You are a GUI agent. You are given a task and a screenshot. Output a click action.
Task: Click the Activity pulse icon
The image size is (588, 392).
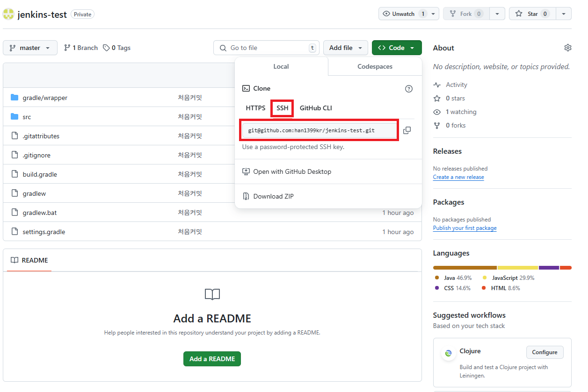[437, 85]
